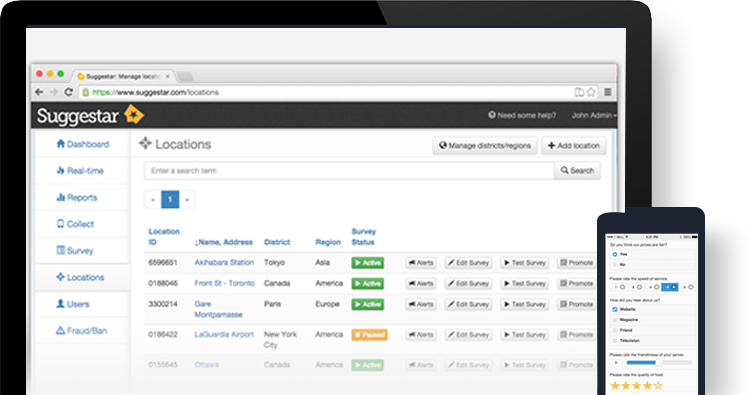Click the browser back arrow
The height and width of the screenshot is (395, 749).
(x=39, y=92)
